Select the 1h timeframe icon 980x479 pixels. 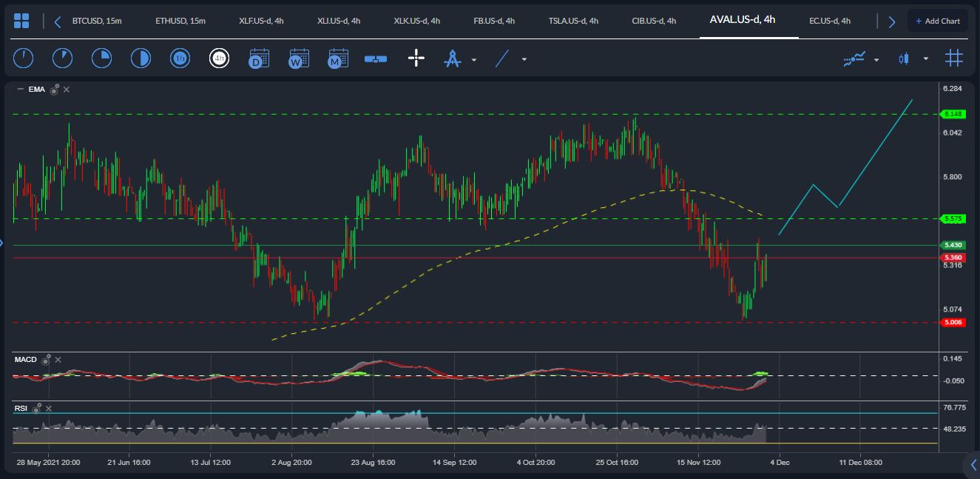tap(180, 58)
